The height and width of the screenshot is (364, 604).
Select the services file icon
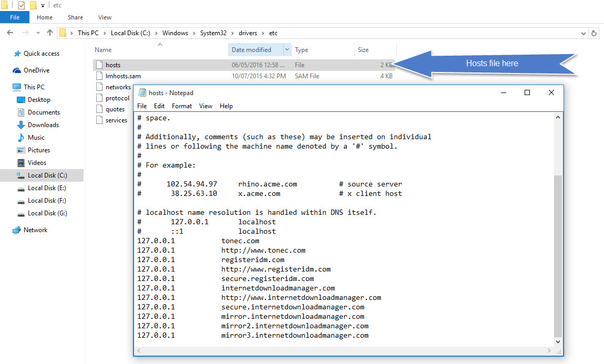click(x=99, y=120)
